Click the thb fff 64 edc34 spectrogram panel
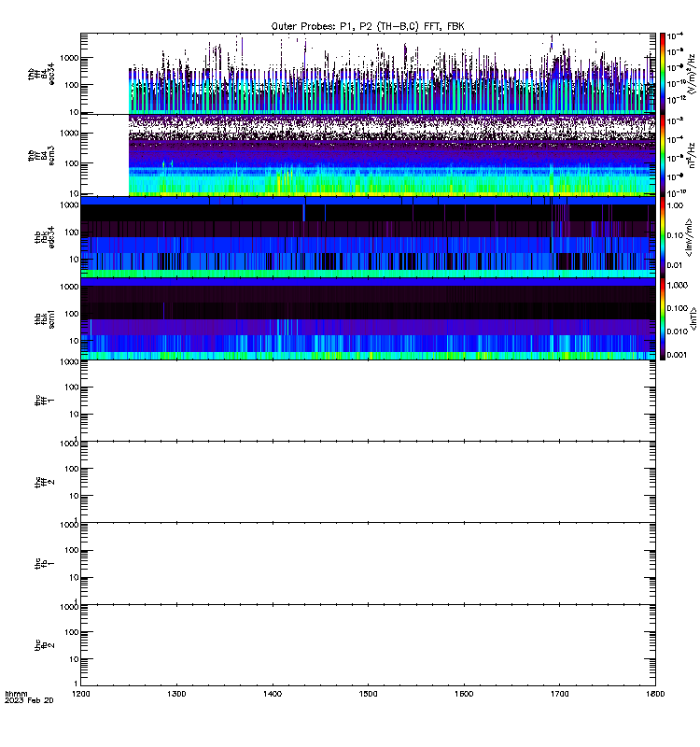This screenshot has height=747, width=700. click(368, 74)
